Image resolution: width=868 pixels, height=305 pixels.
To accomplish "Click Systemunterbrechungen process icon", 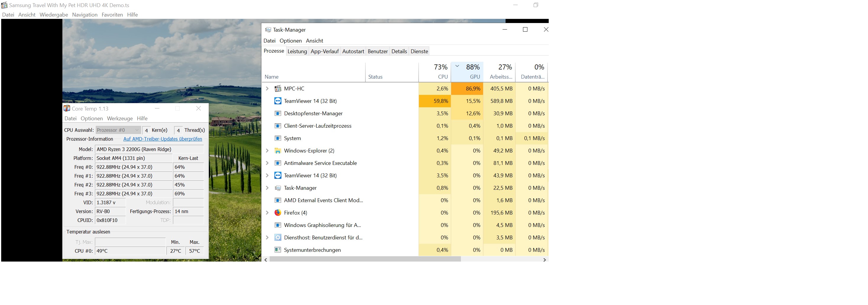I will coord(278,250).
